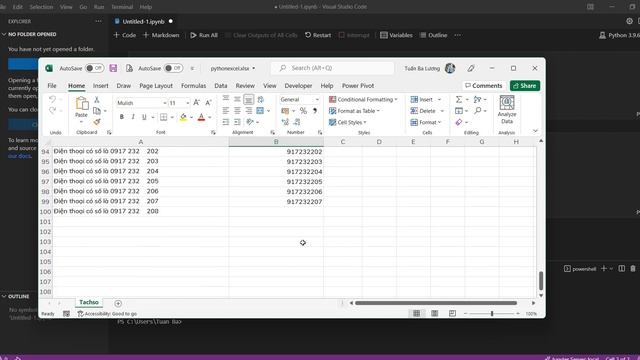Apply Bold formatting
This screenshot has width=640, height=360.
point(122,117)
